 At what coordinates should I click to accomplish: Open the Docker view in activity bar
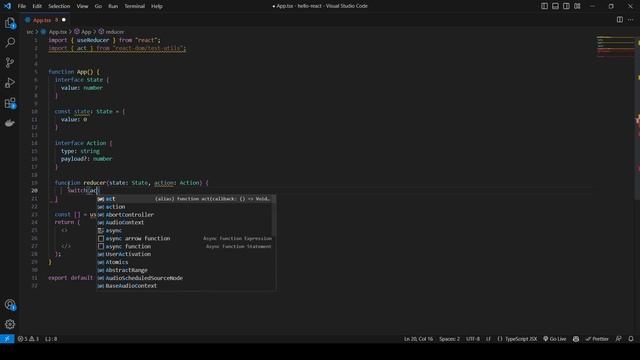[10, 123]
